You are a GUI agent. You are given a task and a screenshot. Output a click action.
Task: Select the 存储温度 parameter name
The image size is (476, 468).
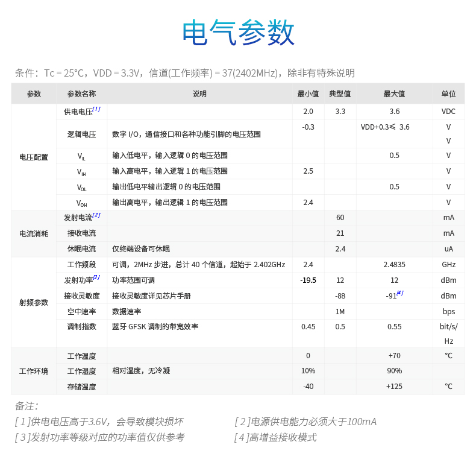click(x=81, y=387)
